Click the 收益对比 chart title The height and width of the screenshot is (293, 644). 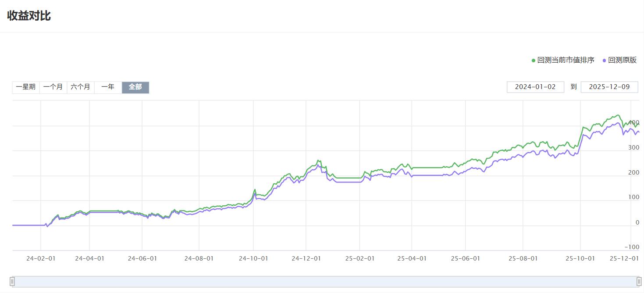pyautogui.click(x=29, y=16)
